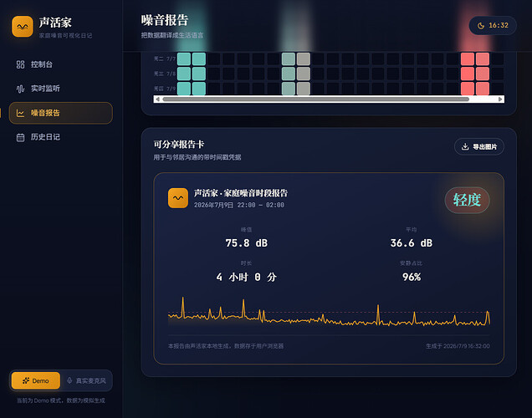532x418 pixels.
Task: Click the 96% quiet ratio value
Action: [412, 277]
